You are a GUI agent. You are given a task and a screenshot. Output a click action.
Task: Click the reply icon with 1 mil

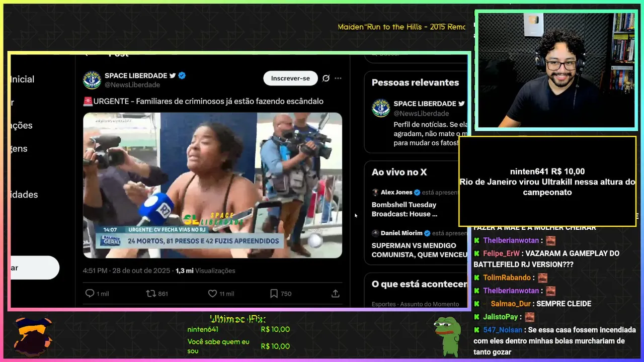90,294
